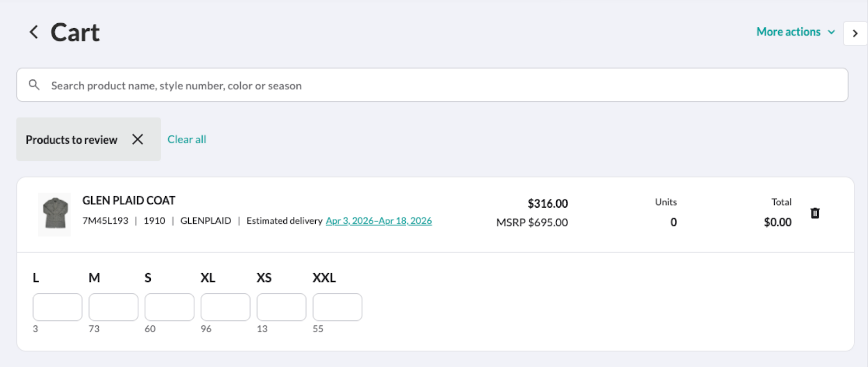Click the back arrow beside Cart title
Image resolution: width=868 pixels, height=367 pixels.
34,32
